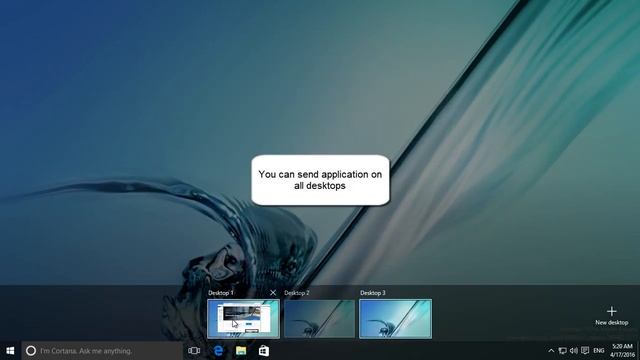Open the volume speaker icon
The width and height of the screenshot is (640, 360).
tap(573, 351)
